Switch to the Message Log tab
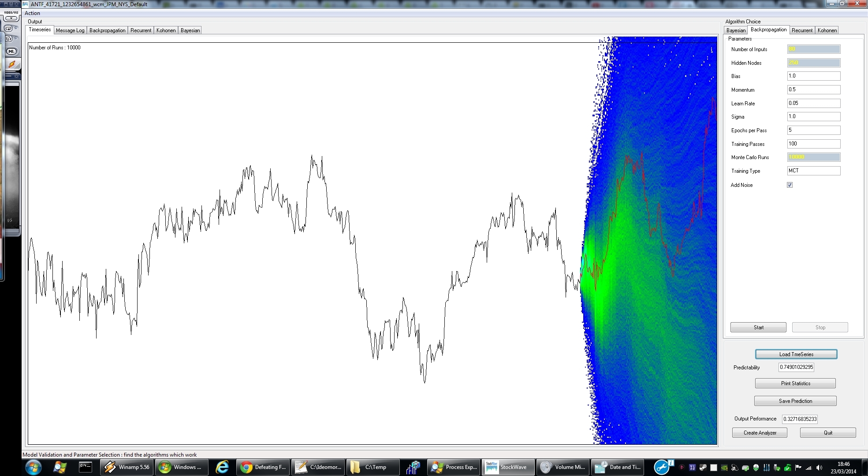 point(70,30)
